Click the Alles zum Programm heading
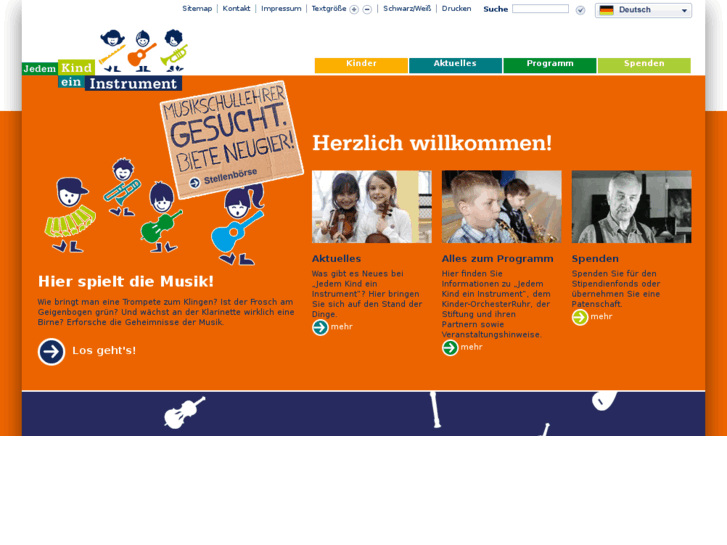The image size is (727, 545). click(x=497, y=259)
